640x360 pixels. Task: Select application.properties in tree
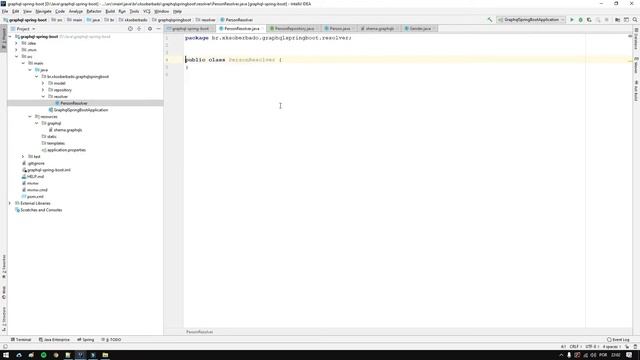(x=66, y=150)
